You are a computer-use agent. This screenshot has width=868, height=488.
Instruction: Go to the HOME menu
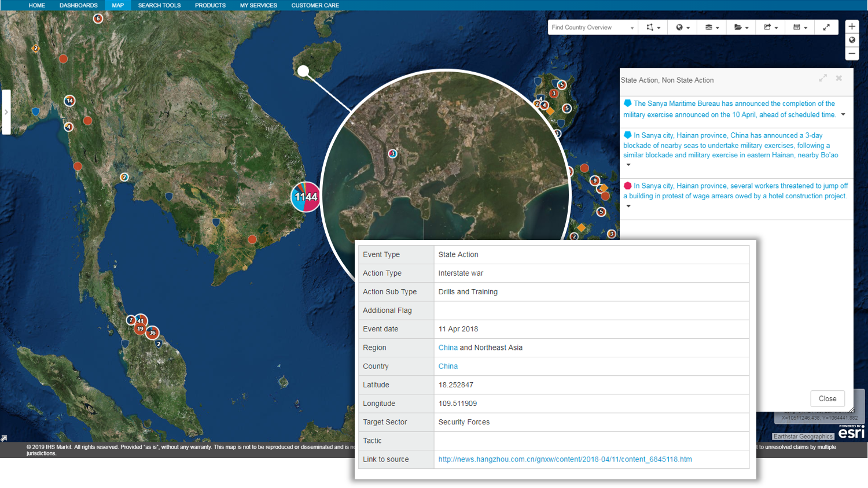37,5
